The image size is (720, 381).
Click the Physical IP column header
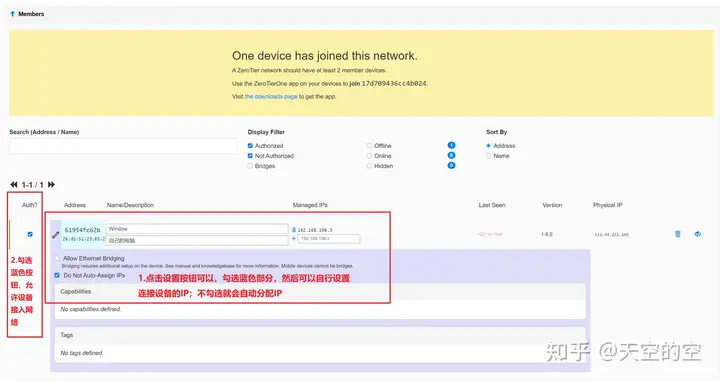pyautogui.click(x=608, y=205)
